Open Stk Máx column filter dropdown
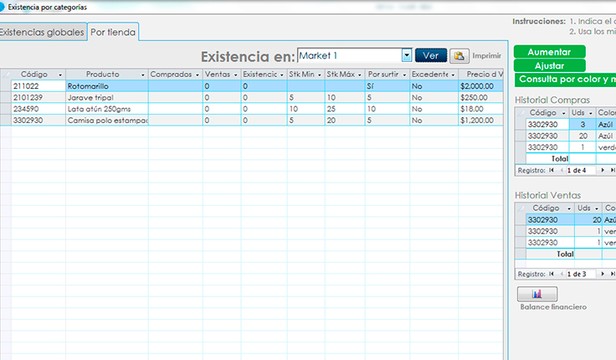Viewport: 616px width, 360px height. point(359,75)
